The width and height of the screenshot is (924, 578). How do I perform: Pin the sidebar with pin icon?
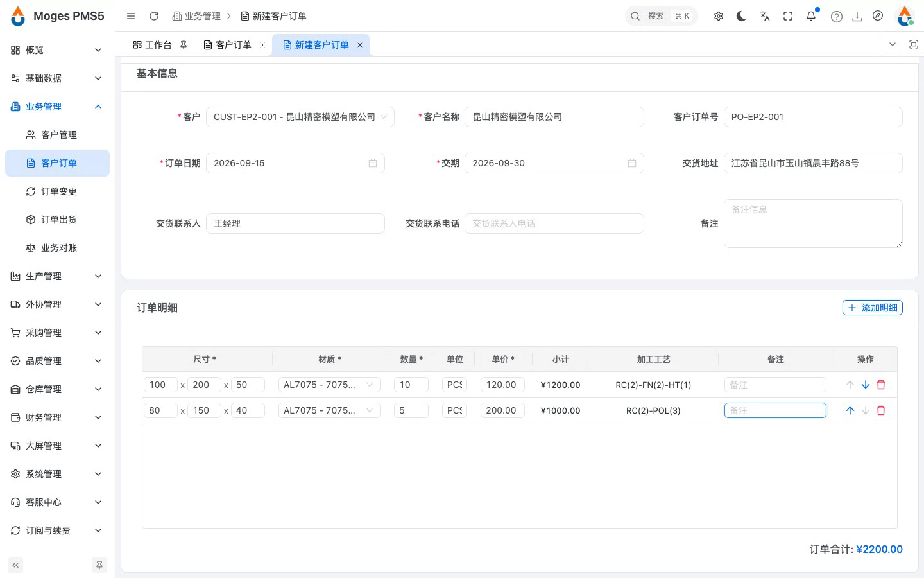point(99,565)
